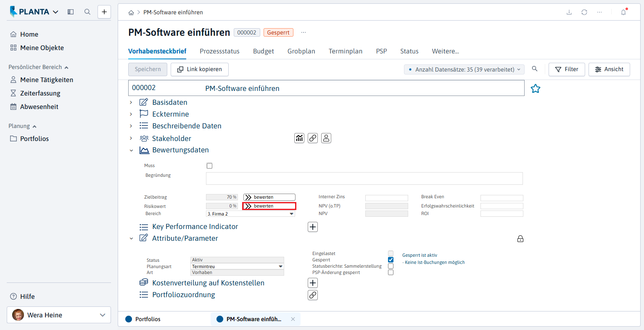Click the Link kopieren button
This screenshot has width=644, height=330.
[200, 69]
